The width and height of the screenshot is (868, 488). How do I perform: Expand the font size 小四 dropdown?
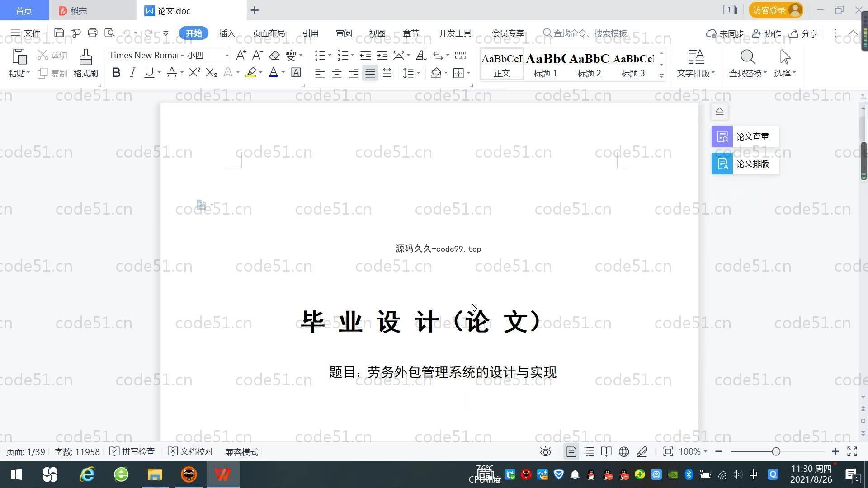(x=227, y=56)
